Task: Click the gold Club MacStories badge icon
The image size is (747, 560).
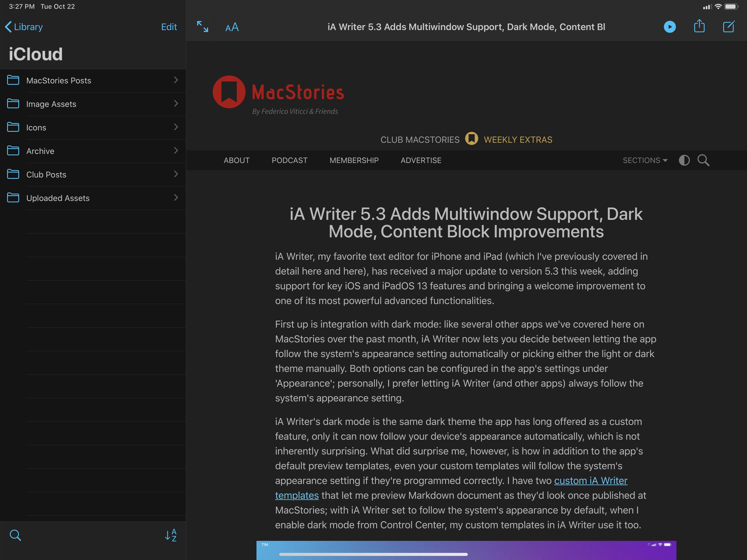Action: [x=471, y=138]
